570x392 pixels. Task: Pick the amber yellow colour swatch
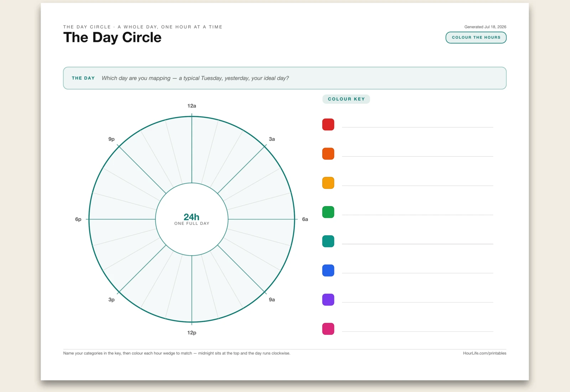328,183
